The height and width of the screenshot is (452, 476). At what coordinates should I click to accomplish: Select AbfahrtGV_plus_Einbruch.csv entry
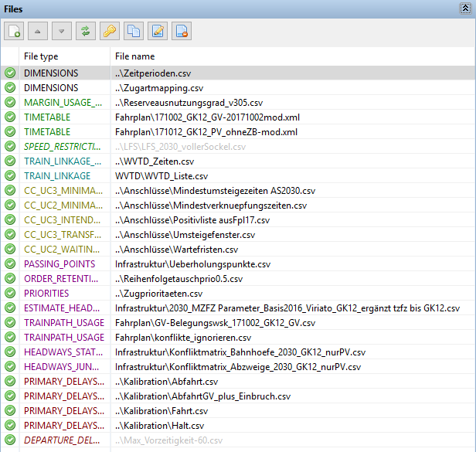(x=202, y=396)
